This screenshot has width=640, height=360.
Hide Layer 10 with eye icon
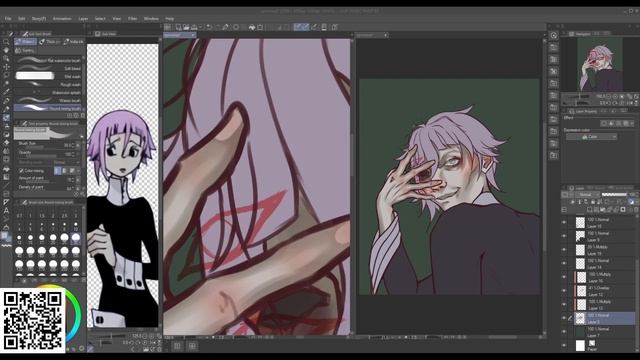564,222
